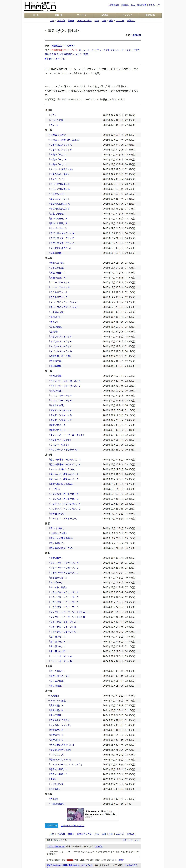Open chapter 『ウェルカムバック』A
Viewport: 186px width, 868px height.
tap(60, 145)
